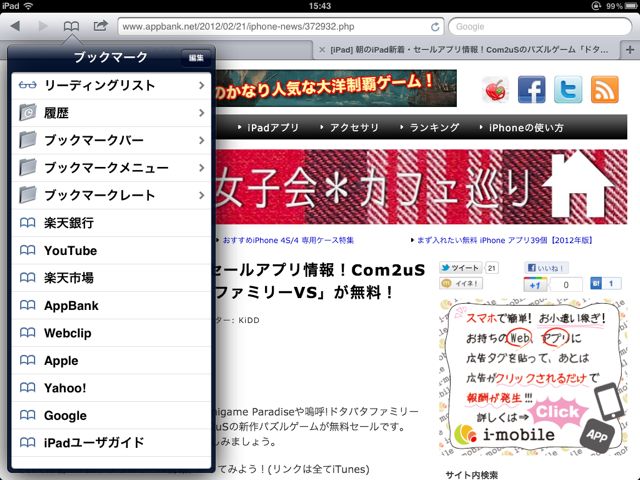Open the i-mobile advertisement image
The height and width of the screenshot is (480, 640).
pos(533,376)
